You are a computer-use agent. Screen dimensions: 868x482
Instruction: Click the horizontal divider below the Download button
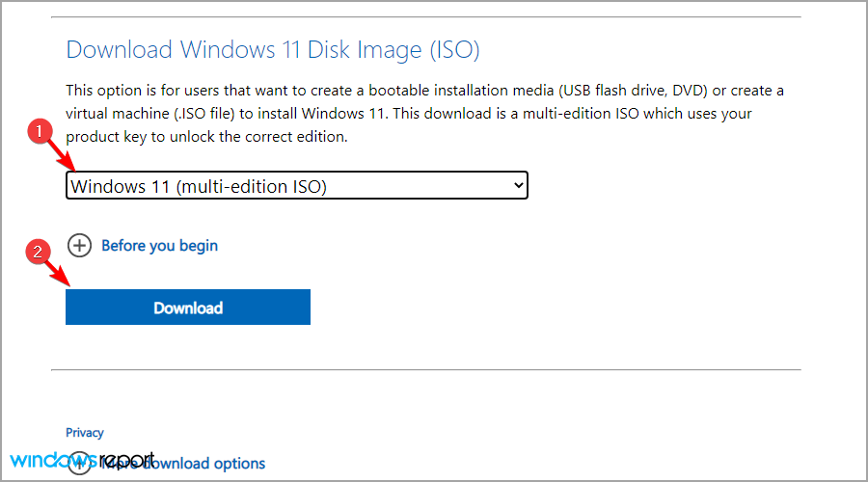425,369
